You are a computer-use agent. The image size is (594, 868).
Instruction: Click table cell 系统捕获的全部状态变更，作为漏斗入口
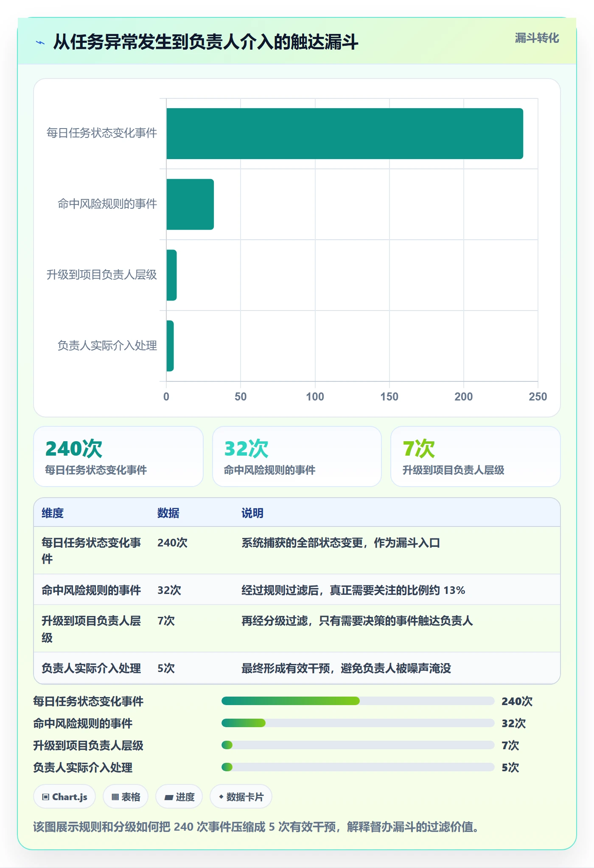pos(341,543)
